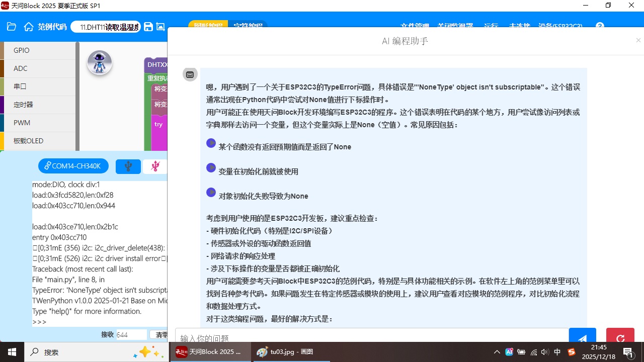Screen dimensions: 644x362
Task: Open the taskbar search box
Action: [97, 352]
